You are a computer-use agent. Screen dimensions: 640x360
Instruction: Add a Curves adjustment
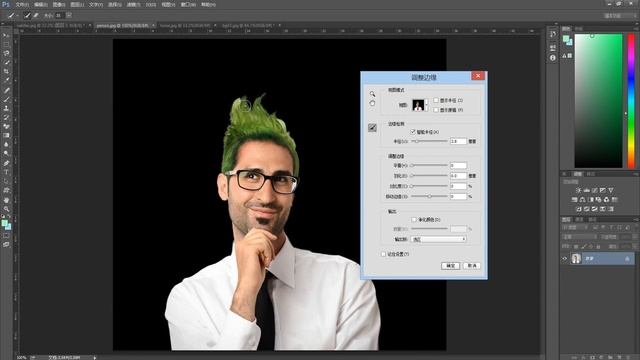click(595, 190)
